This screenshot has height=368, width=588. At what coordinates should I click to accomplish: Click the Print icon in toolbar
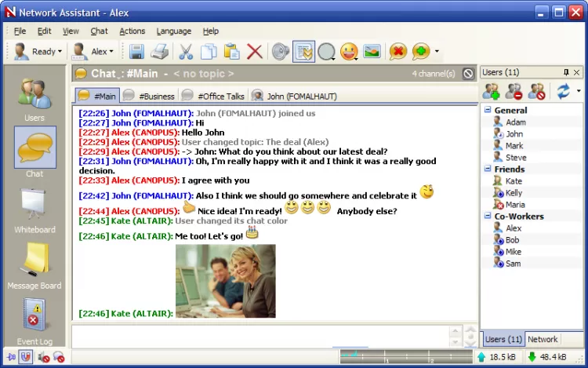pyautogui.click(x=160, y=52)
